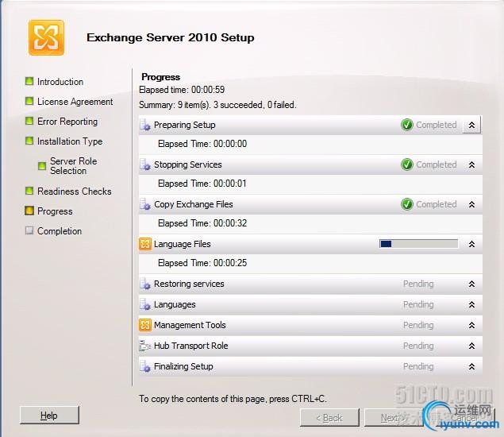Viewport: 504px width, 437px height.
Task: Click the Language Files row title
Action: (183, 244)
